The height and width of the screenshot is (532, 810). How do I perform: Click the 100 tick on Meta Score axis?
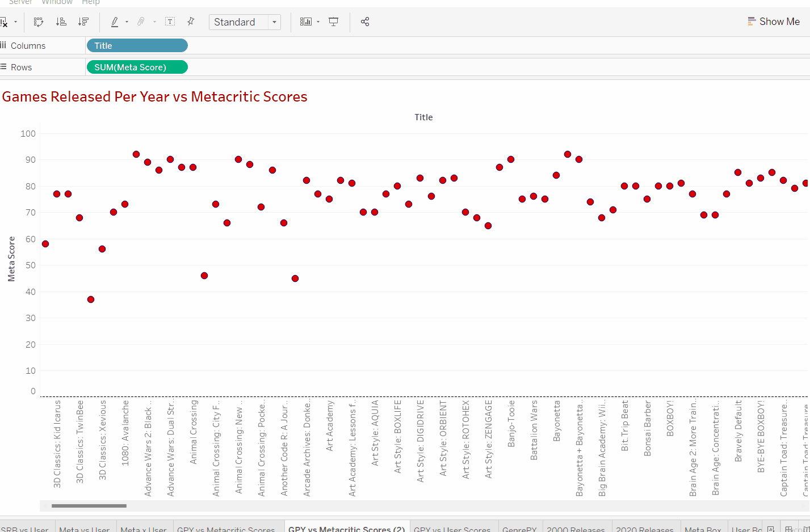coord(28,134)
